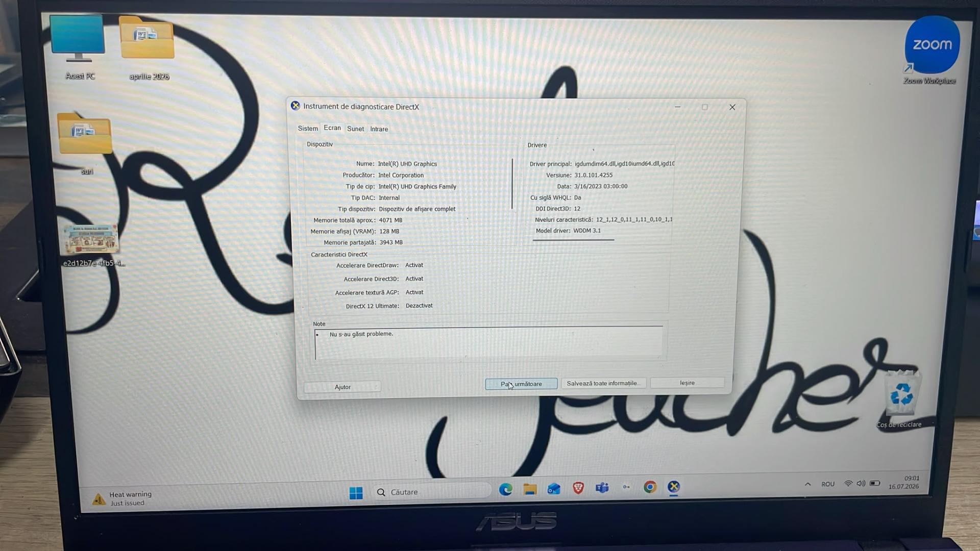Open Microsoft Teams from the taskbar
This screenshot has height=551, width=980.
(x=602, y=488)
